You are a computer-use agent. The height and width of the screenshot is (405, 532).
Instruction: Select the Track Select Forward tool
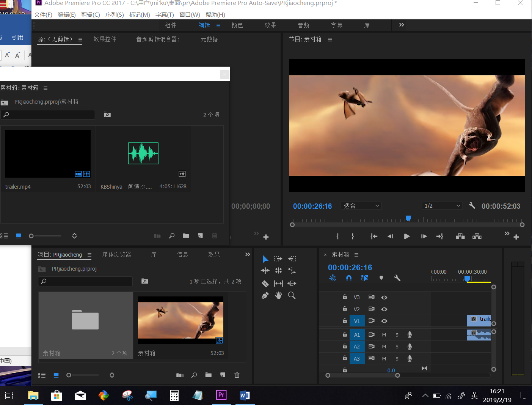(278, 259)
